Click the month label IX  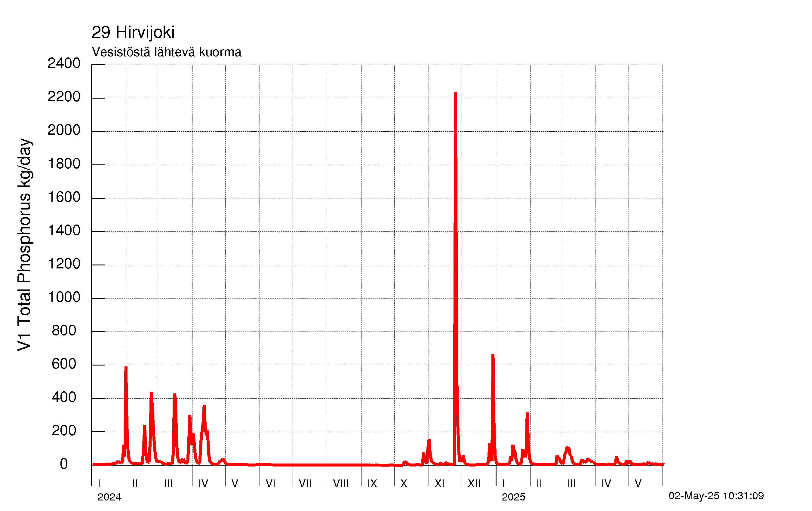[372, 484]
